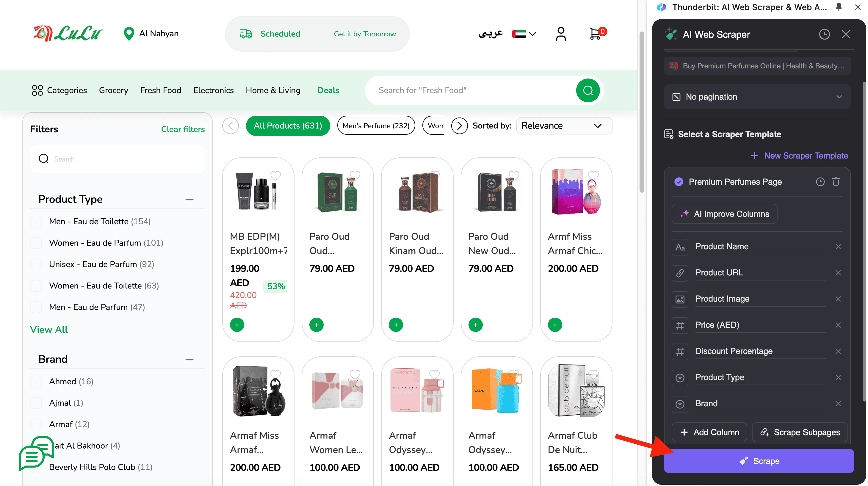
Task: Remove the Brand column
Action: 838,404
